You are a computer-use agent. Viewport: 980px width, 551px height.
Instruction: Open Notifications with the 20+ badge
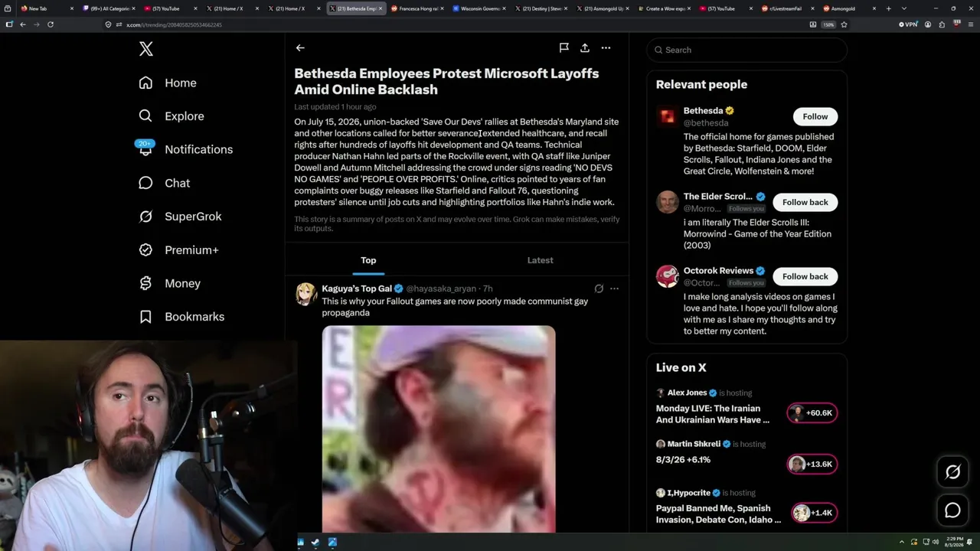click(185, 149)
